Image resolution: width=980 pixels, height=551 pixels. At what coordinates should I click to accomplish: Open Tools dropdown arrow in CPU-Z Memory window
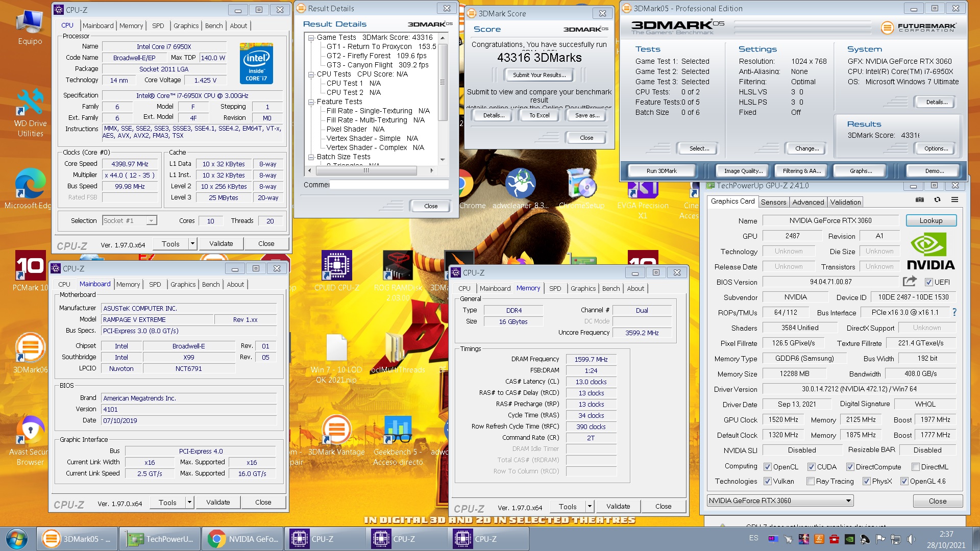[x=590, y=507]
